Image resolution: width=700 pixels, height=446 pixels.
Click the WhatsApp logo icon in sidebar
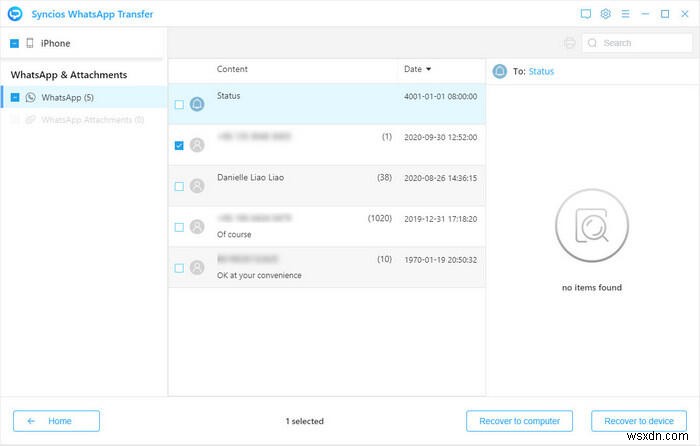coord(30,97)
